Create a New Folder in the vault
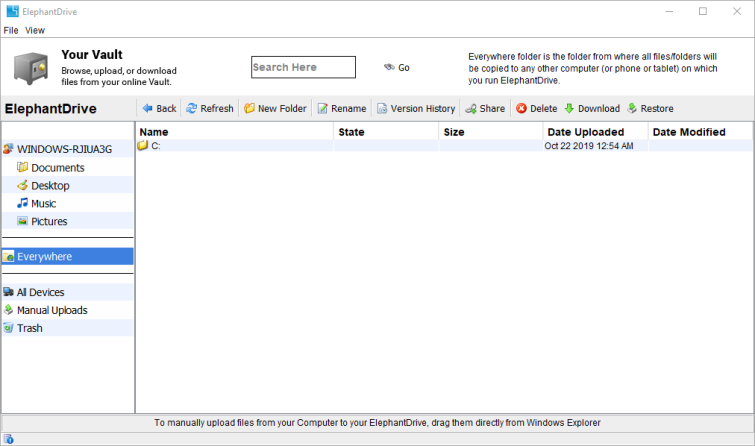Image resolution: width=755 pixels, height=446 pixels. [x=275, y=108]
